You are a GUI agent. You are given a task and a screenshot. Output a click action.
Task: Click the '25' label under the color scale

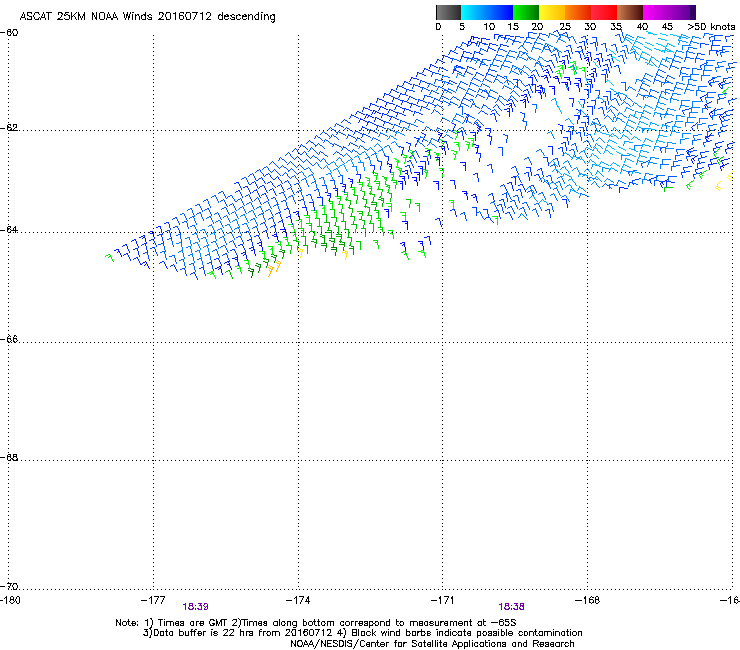tap(565, 27)
